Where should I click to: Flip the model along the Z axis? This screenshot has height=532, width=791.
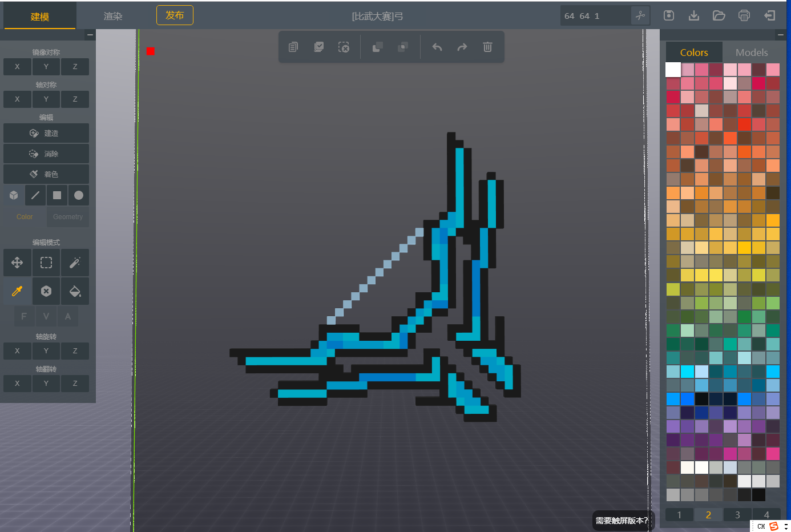coord(75,384)
